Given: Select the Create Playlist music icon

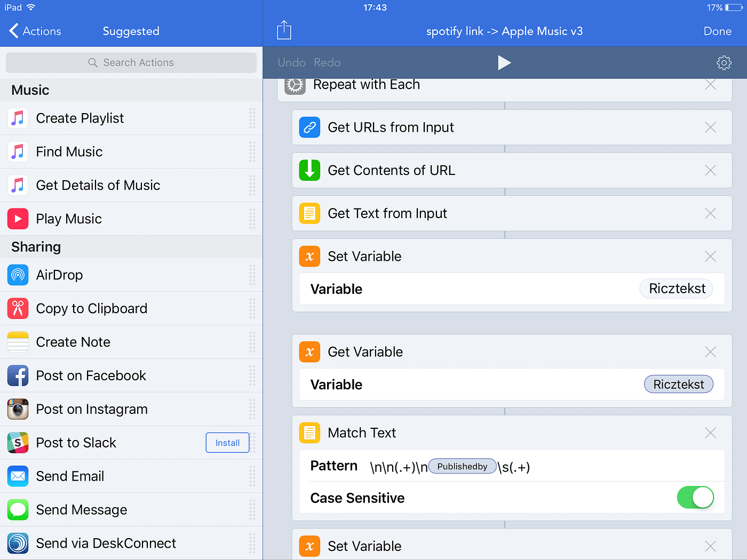Looking at the screenshot, I should click(18, 118).
